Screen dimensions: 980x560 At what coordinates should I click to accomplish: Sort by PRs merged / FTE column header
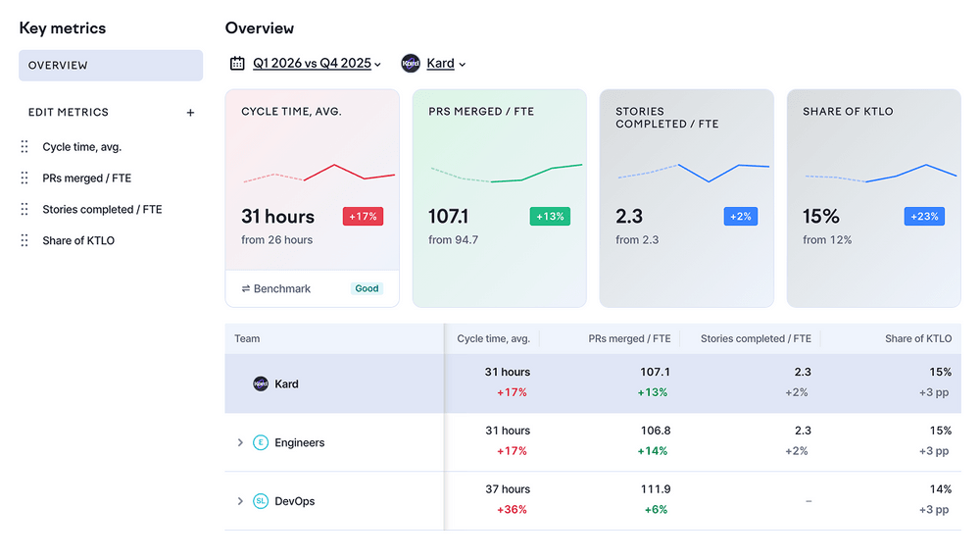[x=629, y=338]
